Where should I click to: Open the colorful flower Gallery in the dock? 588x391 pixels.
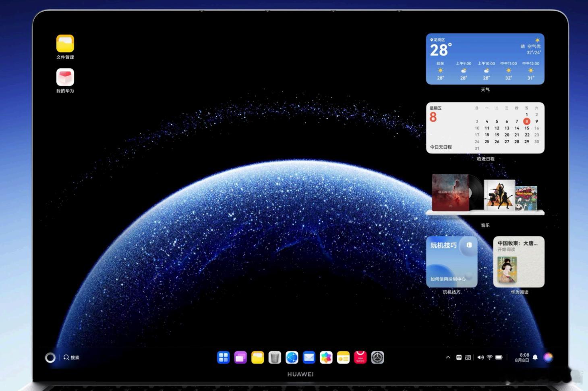326,358
